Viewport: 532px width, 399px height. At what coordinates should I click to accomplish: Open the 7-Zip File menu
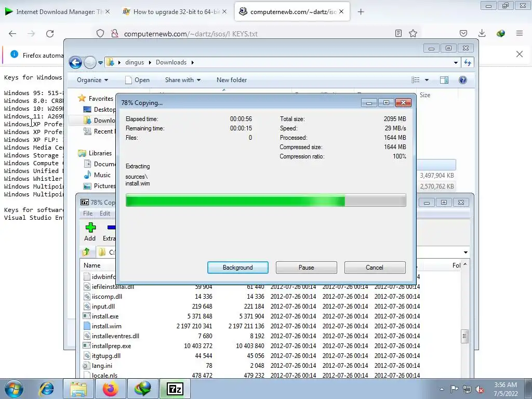tap(87, 214)
